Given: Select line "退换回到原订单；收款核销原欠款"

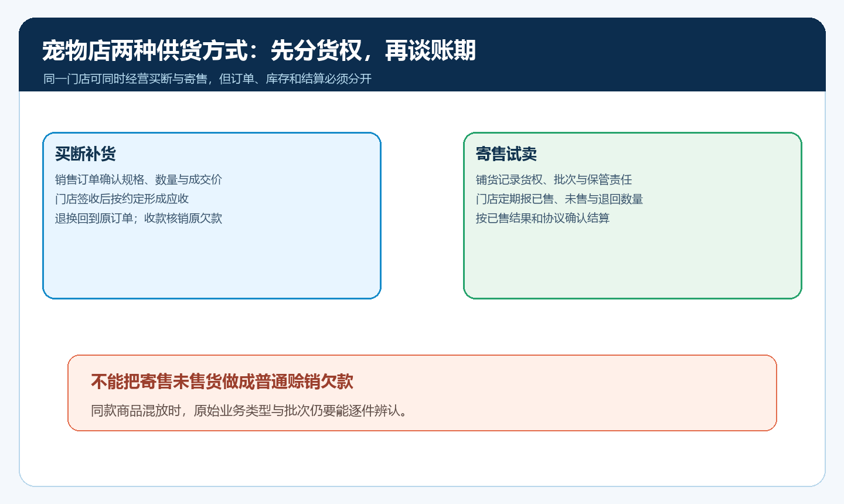Looking at the screenshot, I should tap(139, 218).
